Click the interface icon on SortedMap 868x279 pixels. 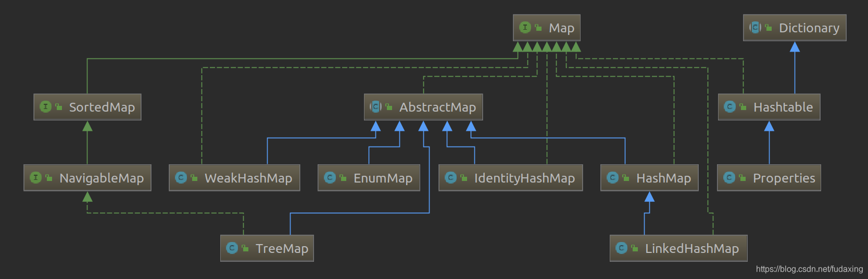(45, 106)
